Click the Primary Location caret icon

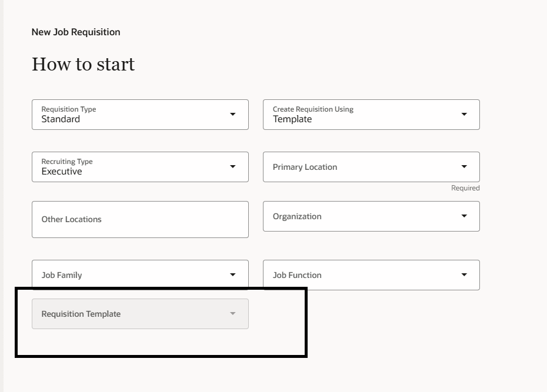pyautogui.click(x=463, y=167)
